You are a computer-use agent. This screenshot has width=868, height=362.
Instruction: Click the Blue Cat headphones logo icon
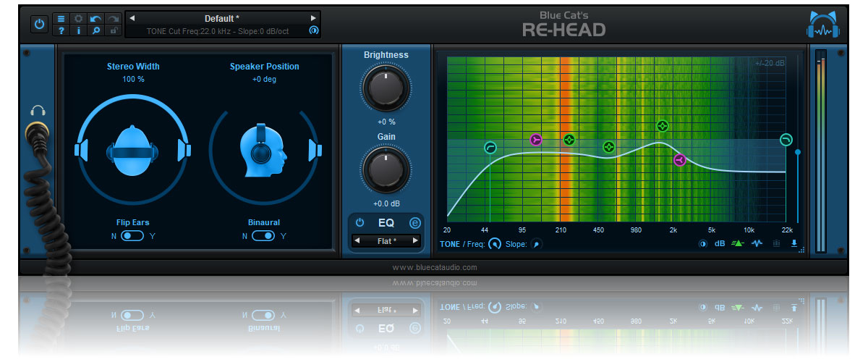click(x=823, y=24)
